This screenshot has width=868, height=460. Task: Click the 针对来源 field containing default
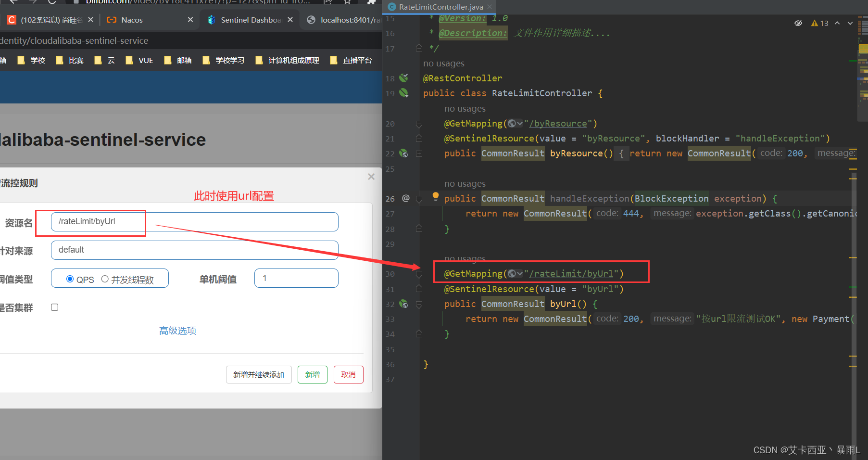pos(195,250)
